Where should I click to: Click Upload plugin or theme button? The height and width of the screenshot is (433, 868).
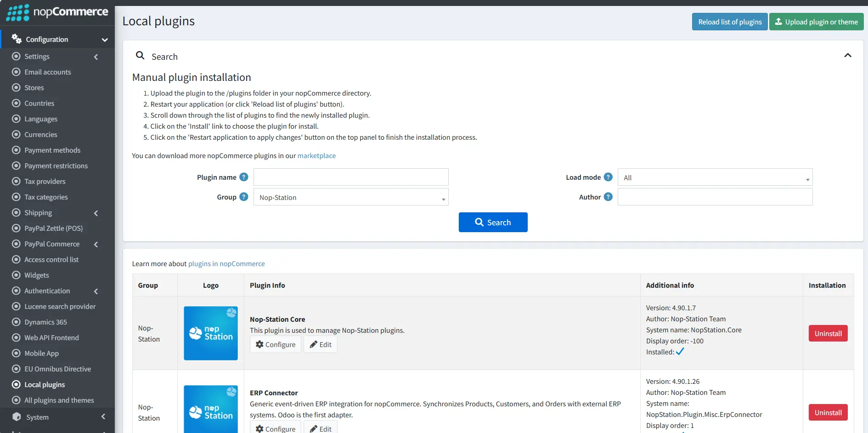pyautogui.click(x=817, y=22)
